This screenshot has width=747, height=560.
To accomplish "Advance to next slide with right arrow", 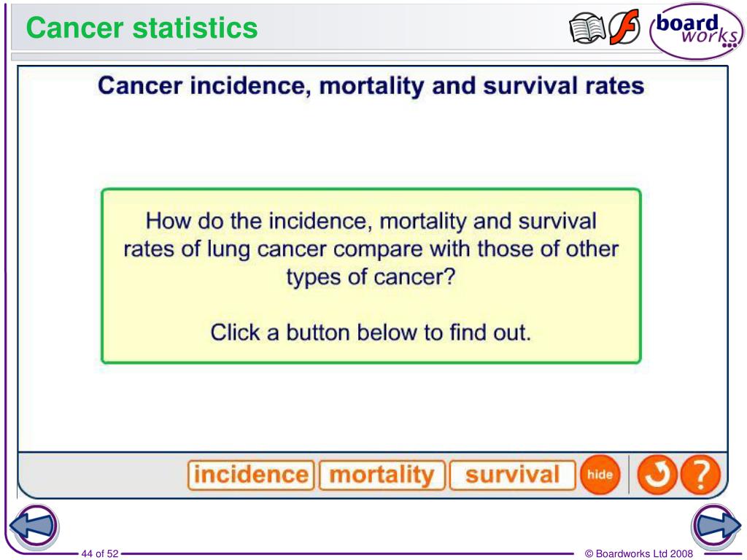I will click(716, 526).
